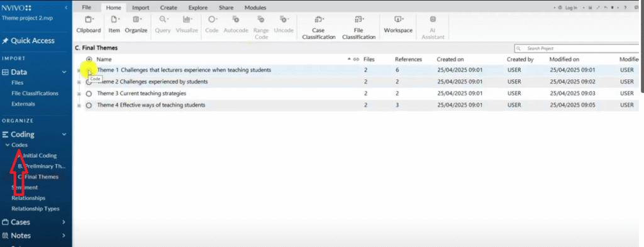Viewport: 644px width, 247px height.
Task: Open Externals in sidebar
Action: click(23, 104)
